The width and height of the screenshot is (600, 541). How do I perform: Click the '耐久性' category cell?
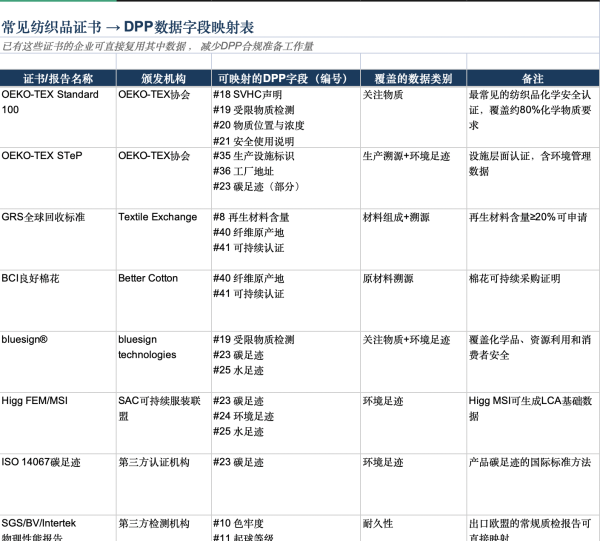pyautogui.click(x=413, y=528)
